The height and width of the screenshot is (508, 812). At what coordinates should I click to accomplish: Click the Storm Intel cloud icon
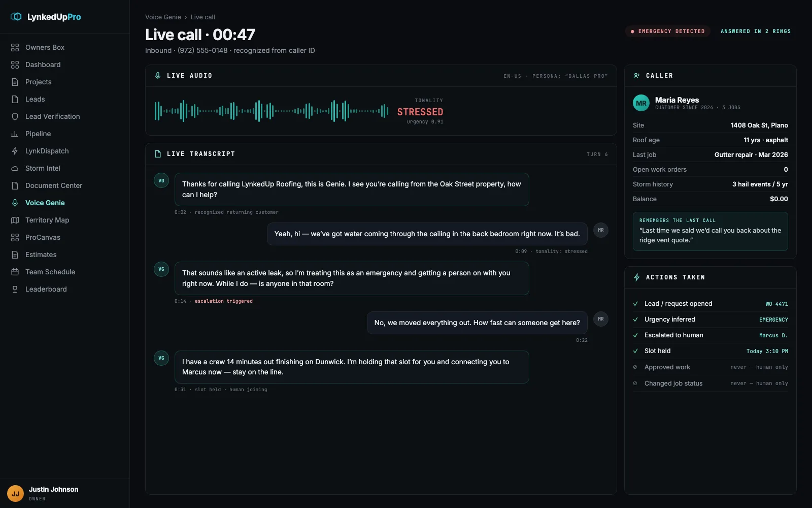tap(15, 168)
